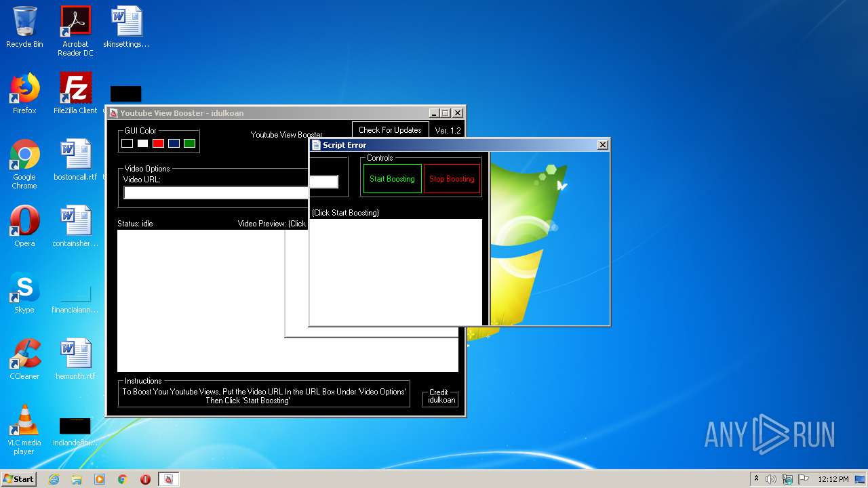Open hemonth.rtf document icon

(x=75, y=359)
